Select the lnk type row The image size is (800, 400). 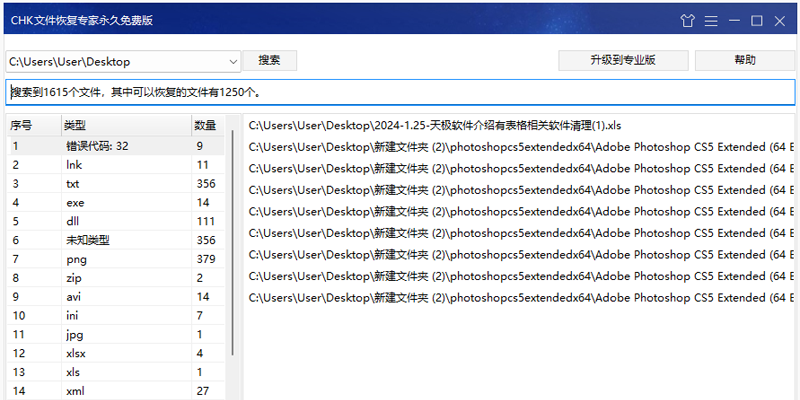point(116,165)
